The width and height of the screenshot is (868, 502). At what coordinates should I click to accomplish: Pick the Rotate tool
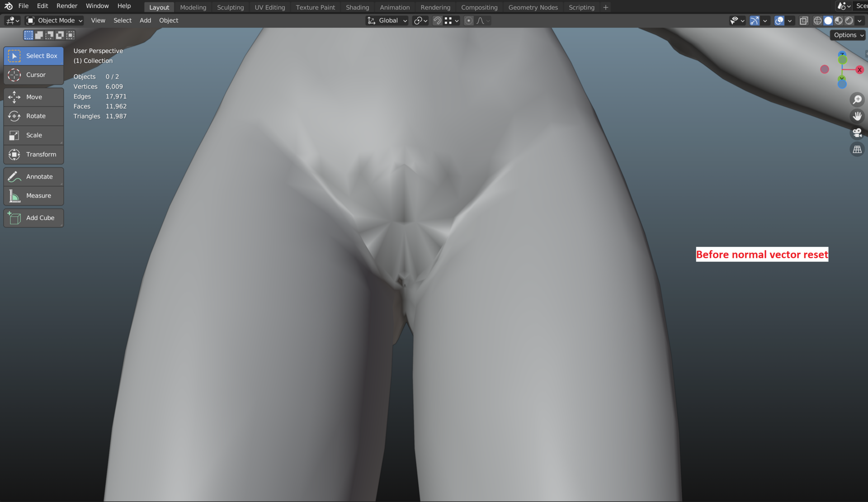tap(33, 116)
